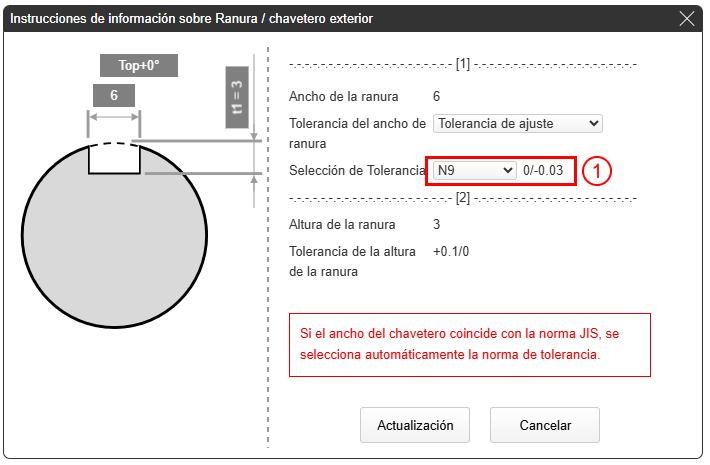Click the red circled number 1 marker
The width and height of the screenshot is (710, 465).
pos(596,171)
